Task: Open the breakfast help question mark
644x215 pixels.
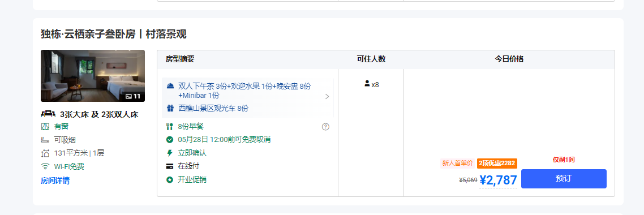Action: click(x=326, y=127)
